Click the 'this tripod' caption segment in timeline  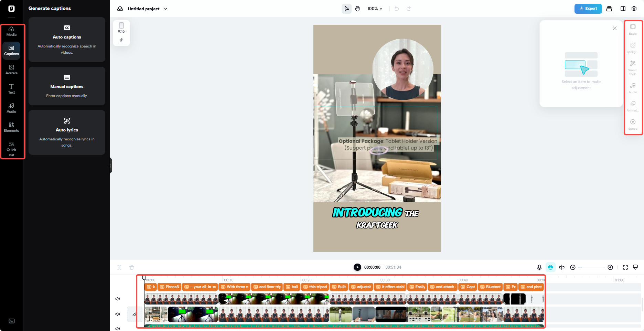click(x=315, y=287)
